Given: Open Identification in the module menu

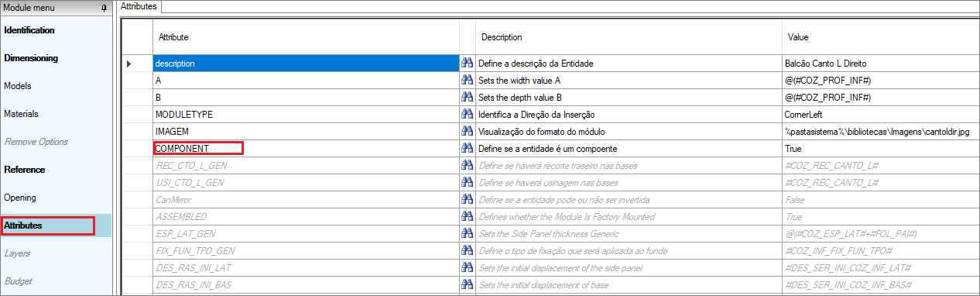Looking at the screenshot, I should click(x=29, y=30).
